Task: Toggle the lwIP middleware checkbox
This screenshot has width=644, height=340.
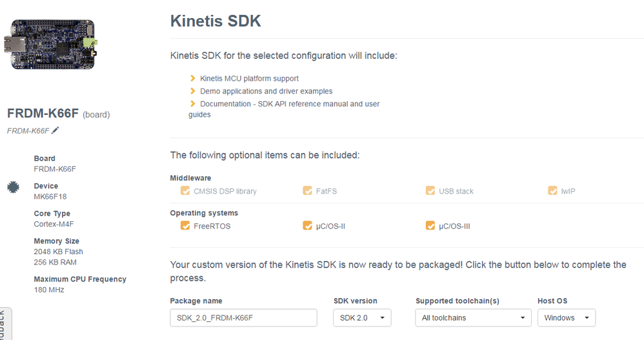Action: (x=552, y=190)
